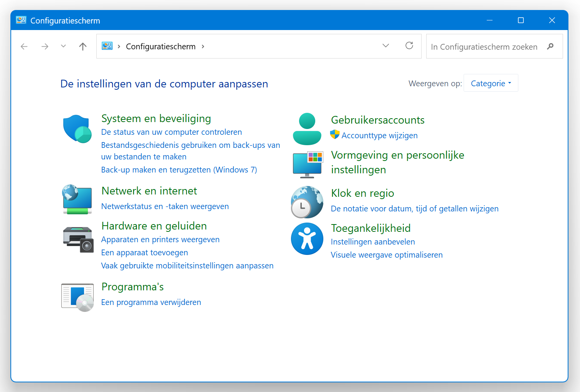Click the Hardware en geluiden printer icon

77,239
